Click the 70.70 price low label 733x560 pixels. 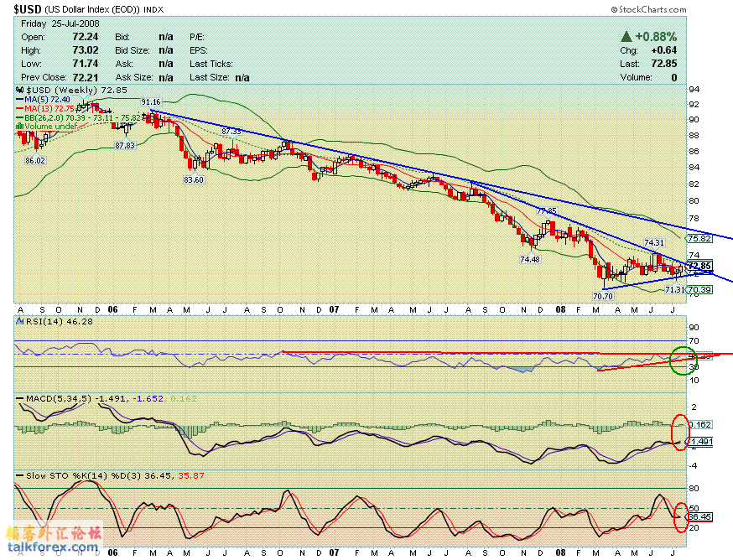click(x=602, y=296)
